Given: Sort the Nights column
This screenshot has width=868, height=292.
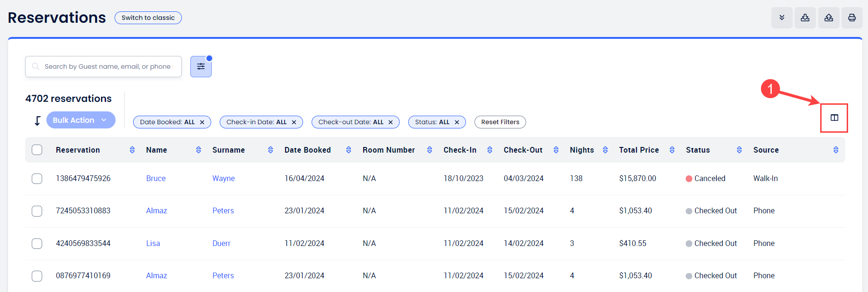Looking at the screenshot, I should [x=605, y=150].
